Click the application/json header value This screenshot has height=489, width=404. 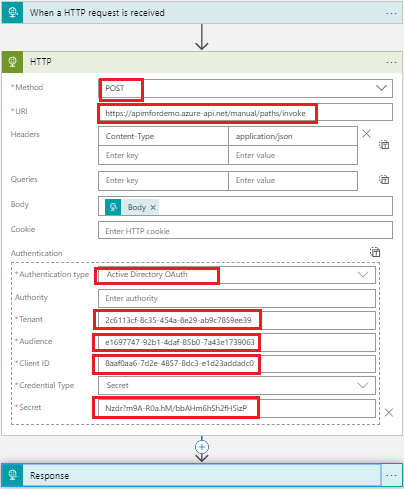point(293,136)
